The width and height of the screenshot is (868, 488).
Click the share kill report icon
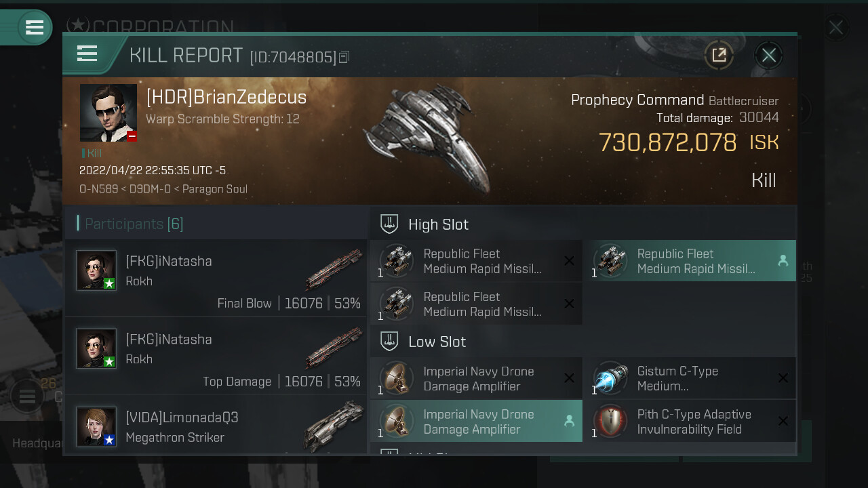[x=719, y=55]
